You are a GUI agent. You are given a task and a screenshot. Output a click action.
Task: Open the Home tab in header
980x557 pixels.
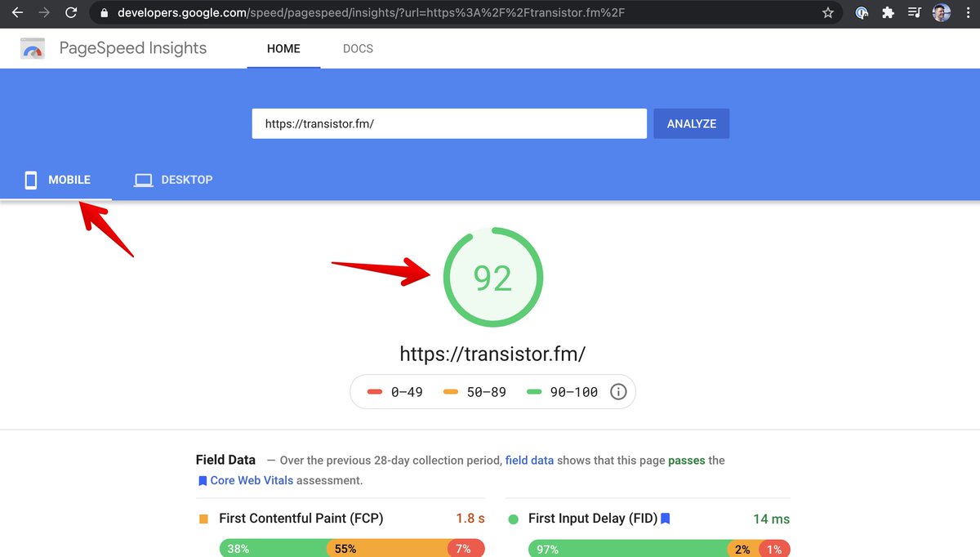pyautogui.click(x=283, y=49)
